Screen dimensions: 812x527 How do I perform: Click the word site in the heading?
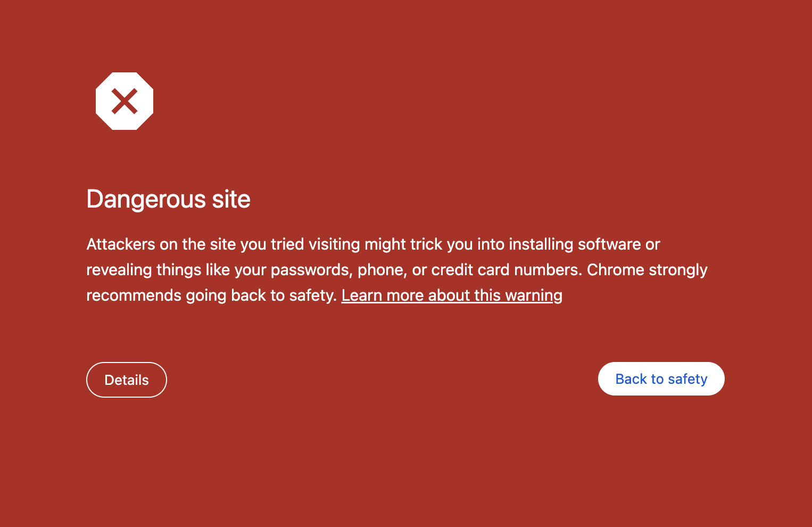coord(231,200)
